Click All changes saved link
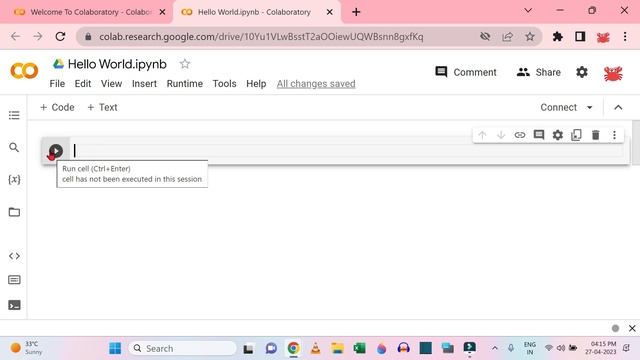 tap(316, 84)
